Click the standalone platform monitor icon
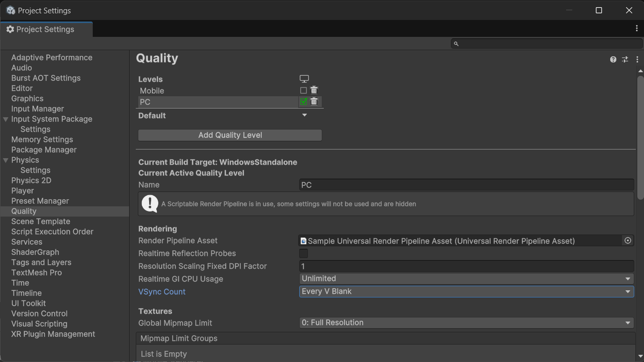This screenshot has height=362, width=644. [304, 79]
